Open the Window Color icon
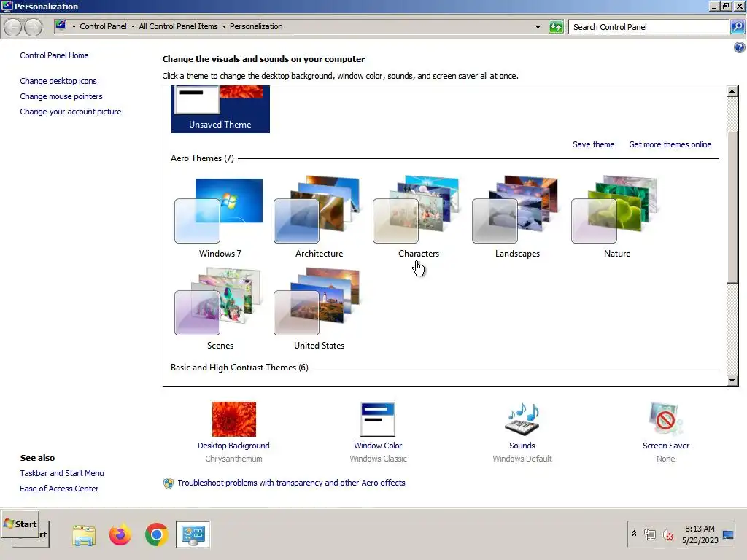Viewport: 747px width, 560px height. coord(378,419)
